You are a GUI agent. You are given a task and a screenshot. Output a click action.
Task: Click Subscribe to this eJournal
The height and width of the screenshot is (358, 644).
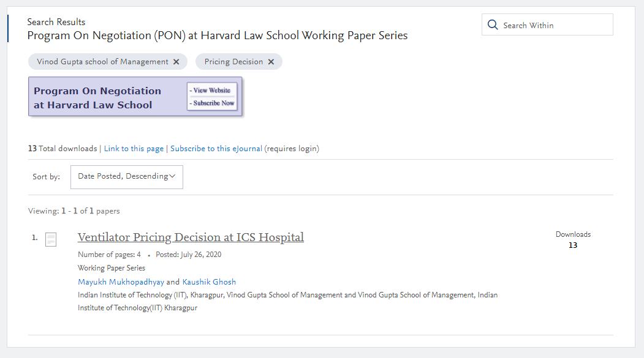coord(216,149)
